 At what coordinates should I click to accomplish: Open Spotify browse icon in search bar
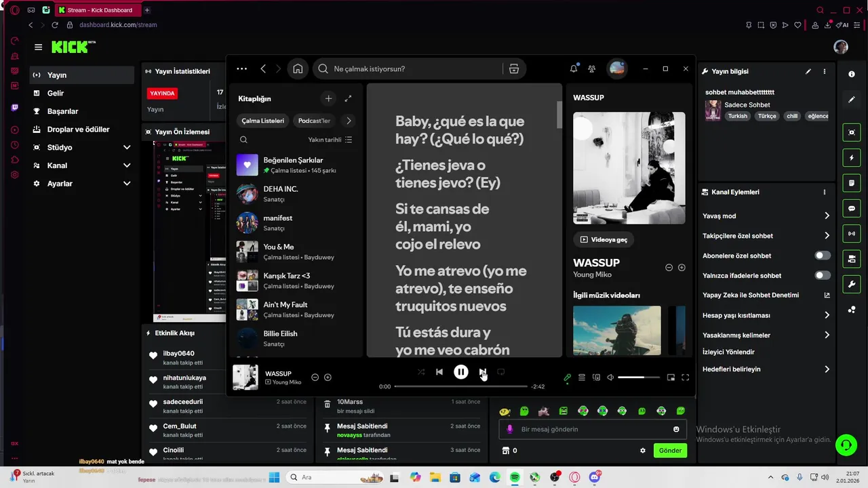514,68
